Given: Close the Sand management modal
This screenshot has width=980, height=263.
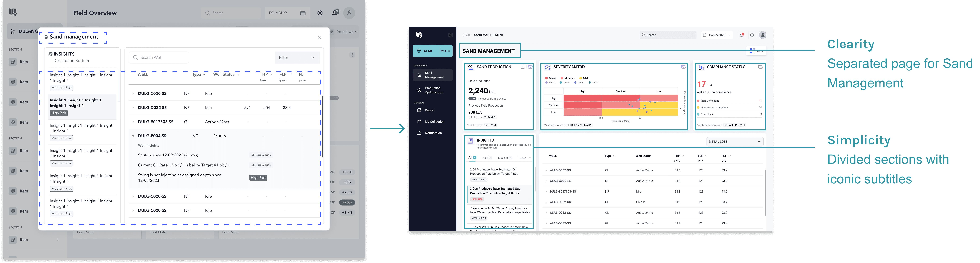Looking at the screenshot, I should [x=320, y=38].
